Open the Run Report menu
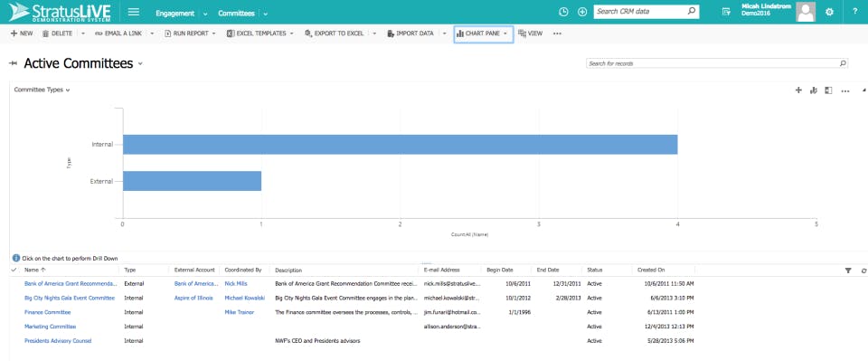868x361 pixels. pyautogui.click(x=190, y=33)
